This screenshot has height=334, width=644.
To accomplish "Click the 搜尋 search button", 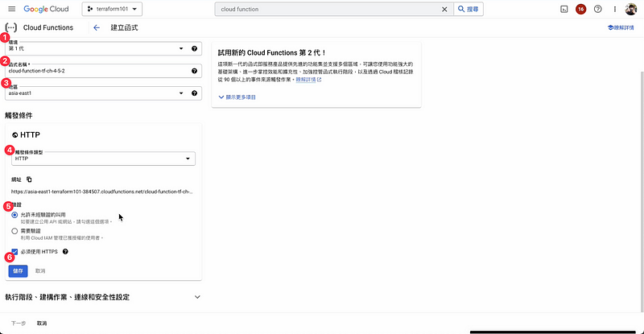I will [x=469, y=9].
